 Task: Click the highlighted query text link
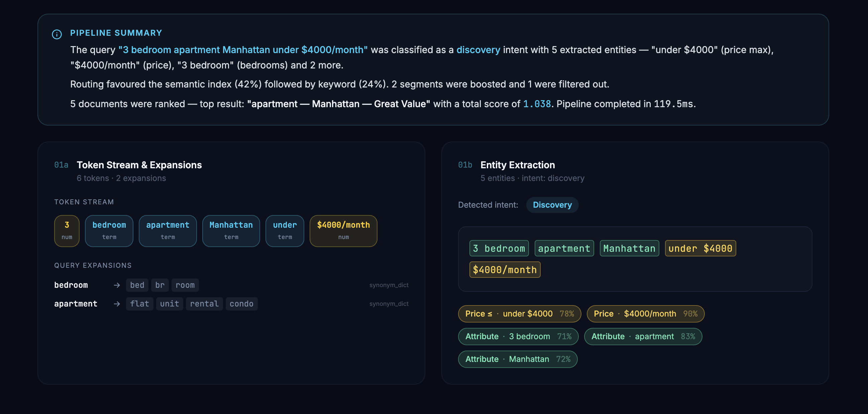point(243,50)
